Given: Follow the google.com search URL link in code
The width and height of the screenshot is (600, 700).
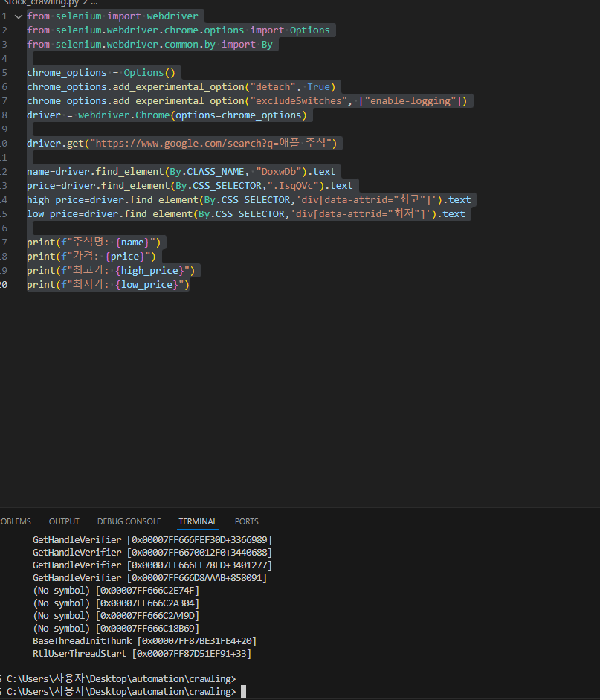Looking at the screenshot, I should point(197,144).
